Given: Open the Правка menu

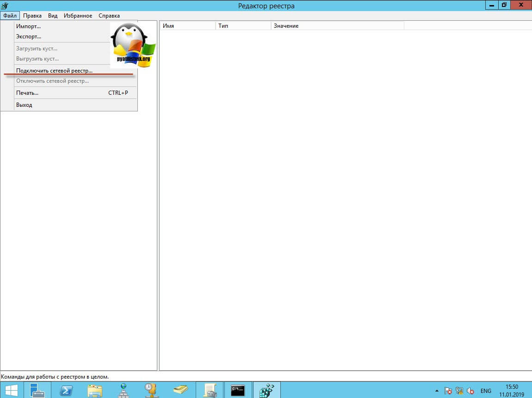Looking at the screenshot, I should click(x=32, y=16).
